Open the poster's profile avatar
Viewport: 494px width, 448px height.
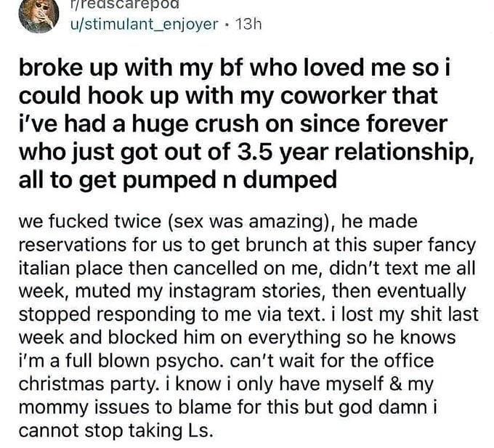pos(39,15)
